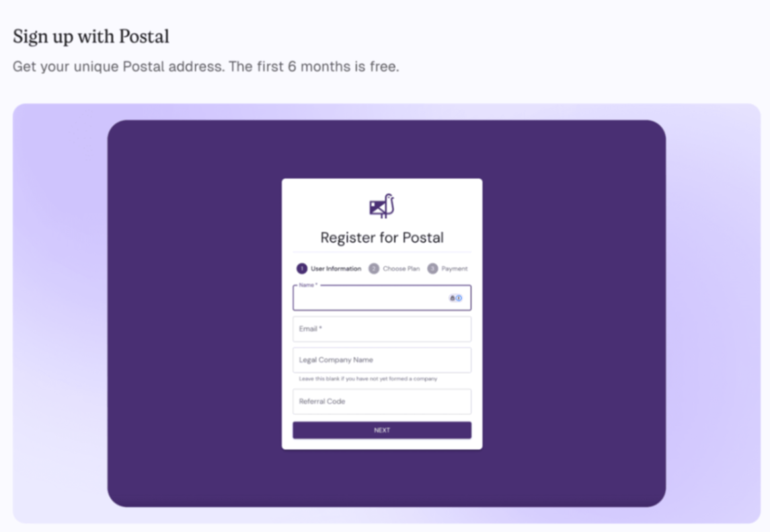Click the Postal bird mailbox logo
The width and height of the screenshot is (770, 532).
[x=381, y=206]
